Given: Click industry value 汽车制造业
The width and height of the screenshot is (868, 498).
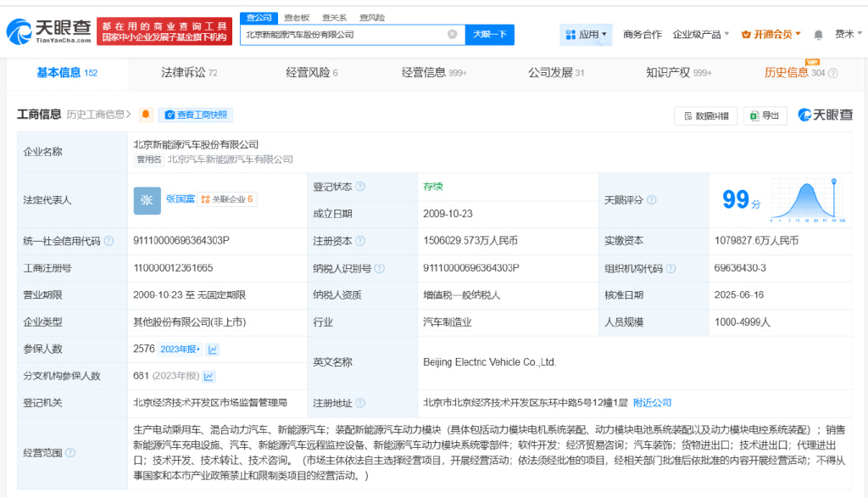Looking at the screenshot, I should point(448,322).
